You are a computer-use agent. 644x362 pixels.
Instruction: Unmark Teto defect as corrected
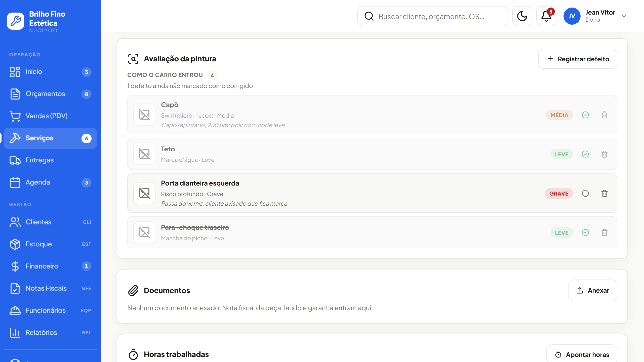(585, 154)
